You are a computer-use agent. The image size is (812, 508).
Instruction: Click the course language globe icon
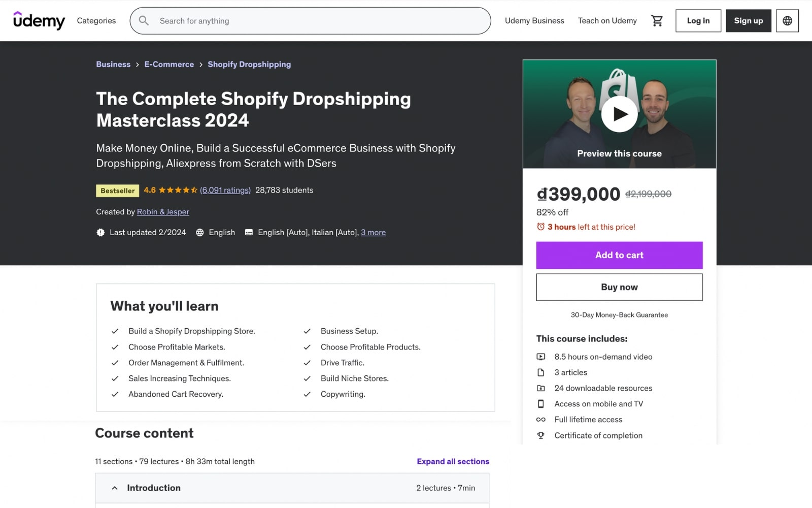click(x=200, y=232)
